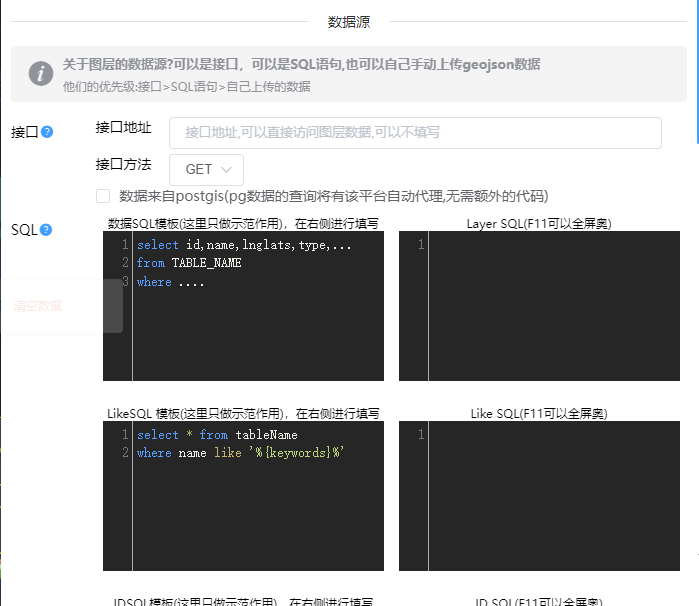Click the Like SQL(F11可以全屏奥) heading
The image size is (699, 606).
[539, 413]
